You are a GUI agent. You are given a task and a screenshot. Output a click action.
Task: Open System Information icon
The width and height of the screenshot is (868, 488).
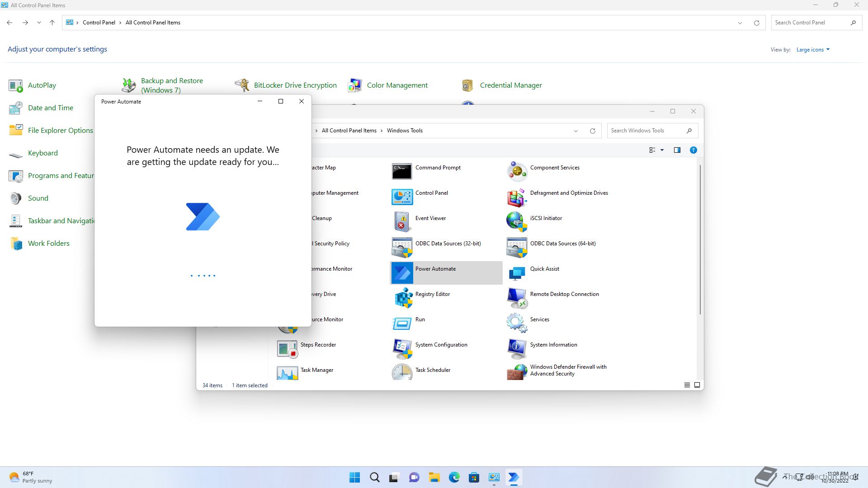click(517, 348)
